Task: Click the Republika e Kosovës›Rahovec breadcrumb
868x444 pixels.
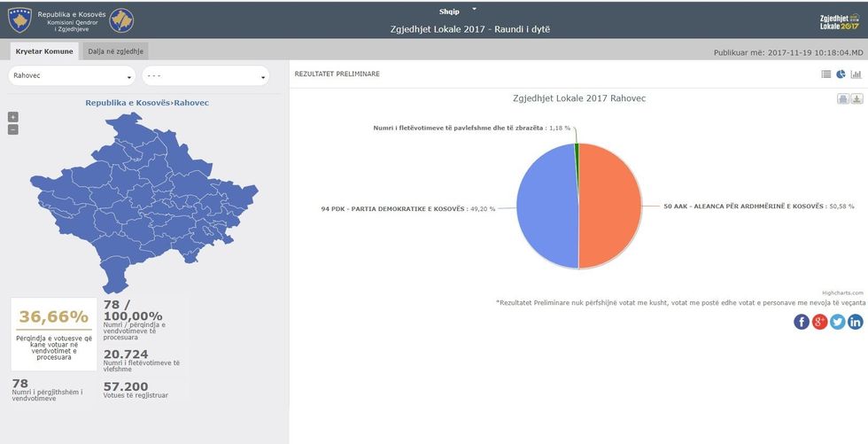Action: pyautogui.click(x=147, y=103)
